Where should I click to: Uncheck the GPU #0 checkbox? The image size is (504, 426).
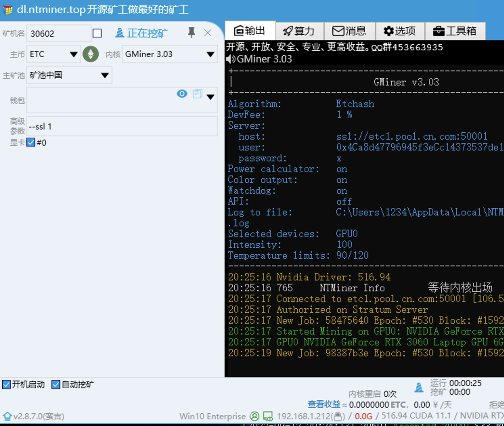[31, 143]
